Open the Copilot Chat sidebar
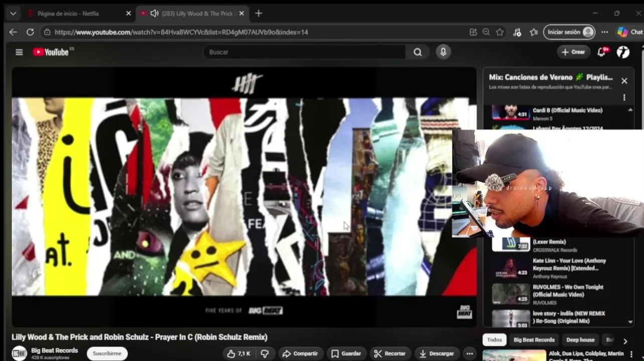 629,32
